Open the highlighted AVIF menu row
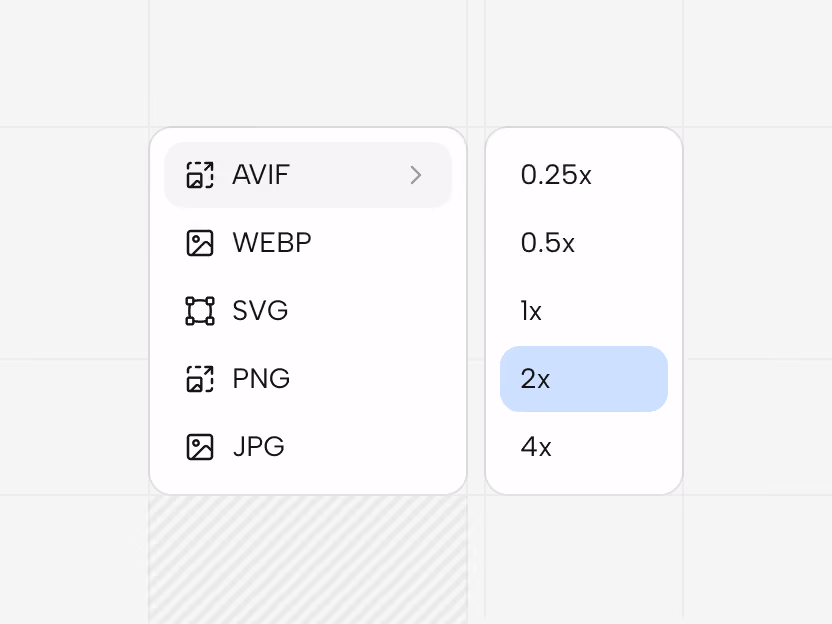The height and width of the screenshot is (624, 832). click(x=308, y=175)
